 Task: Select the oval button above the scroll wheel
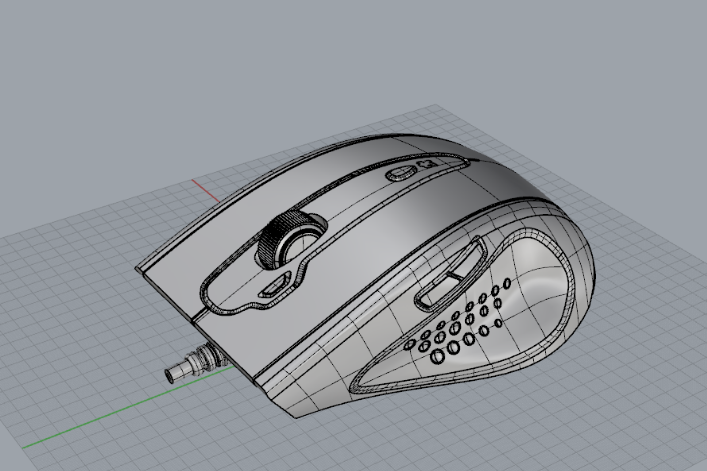401,172
